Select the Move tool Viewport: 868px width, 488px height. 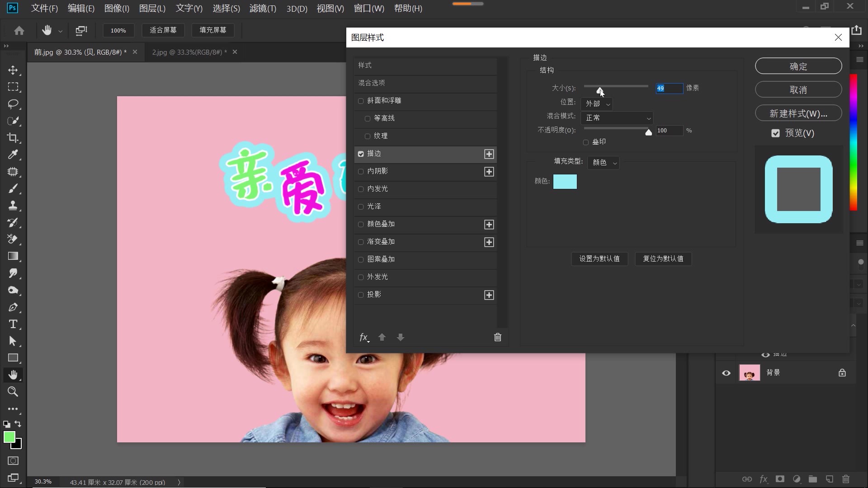pyautogui.click(x=13, y=70)
